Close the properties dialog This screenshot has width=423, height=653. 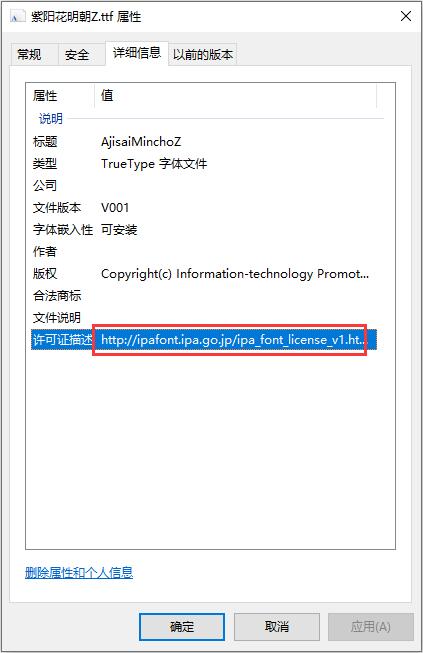(406, 16)
